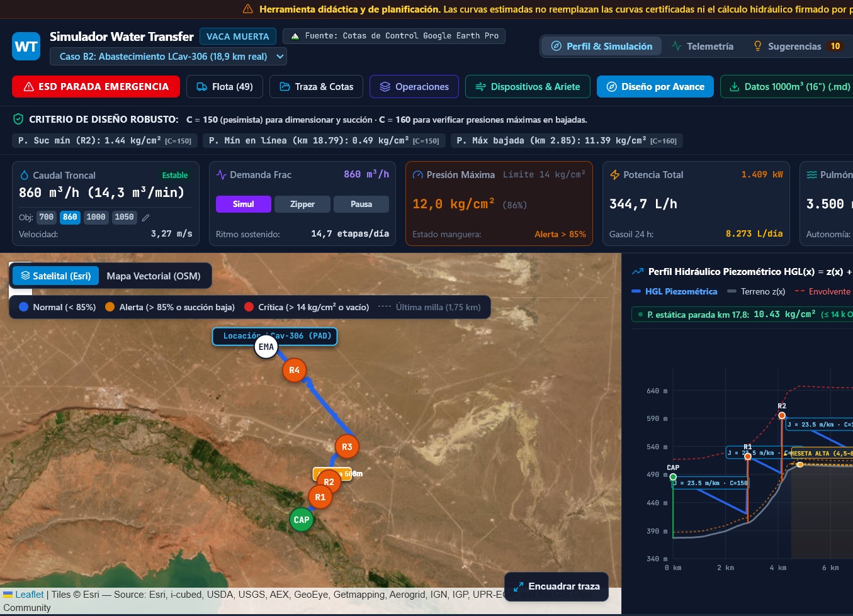Open Dispositivos & Ariete via its wind icon
Viewport: 853px width, 616px height.
480,87
